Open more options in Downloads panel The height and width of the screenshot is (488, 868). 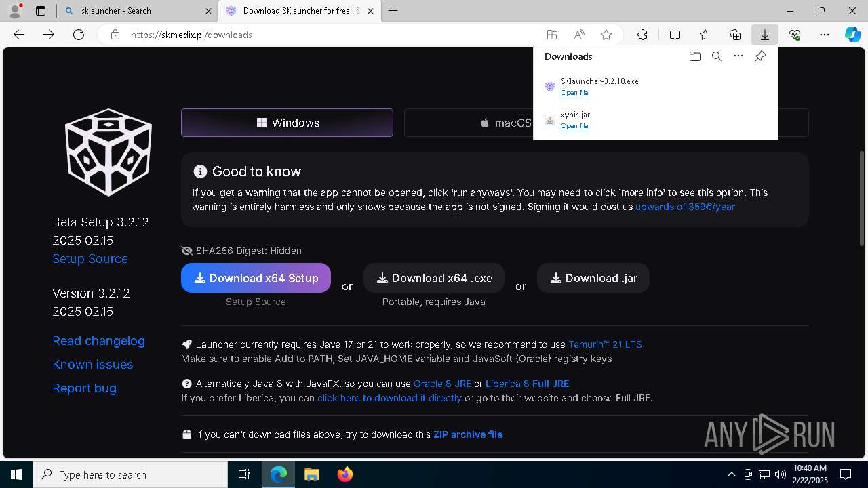pyautogui.click(x=738, y=56)
